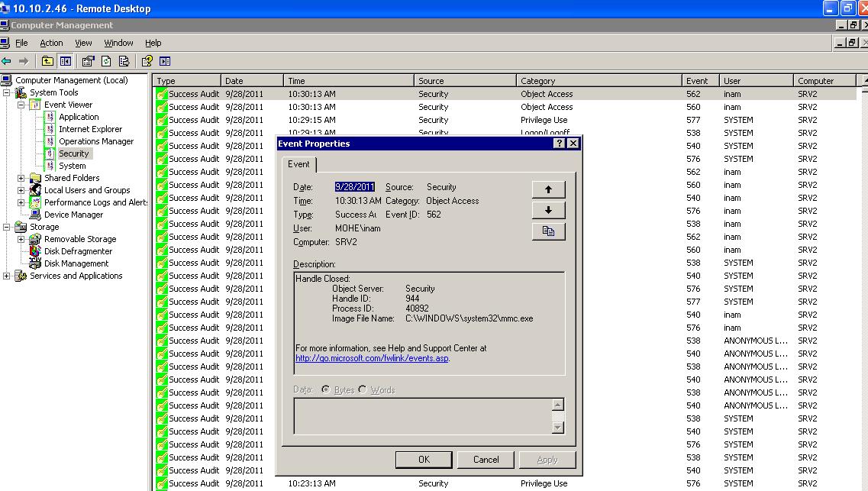The width and height of the screenshot is (868, 491).
Task: Navigate back using the toolbar back arrow
Action: click(6, 62)
